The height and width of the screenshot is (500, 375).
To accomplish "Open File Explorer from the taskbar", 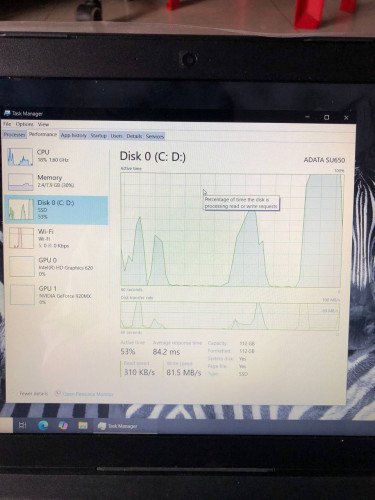I will pos(83,425).
